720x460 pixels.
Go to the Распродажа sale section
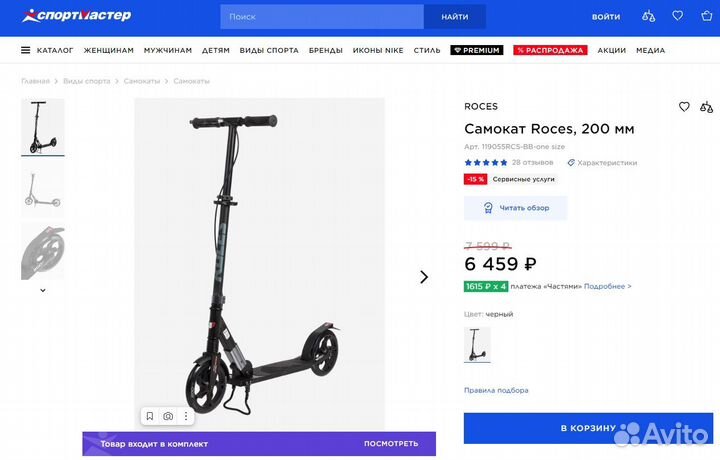549,50
